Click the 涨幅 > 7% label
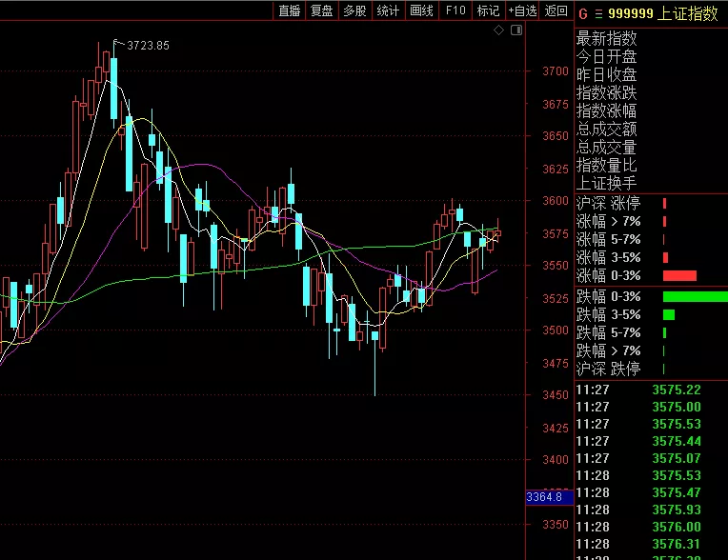 (x=609, y=221)
